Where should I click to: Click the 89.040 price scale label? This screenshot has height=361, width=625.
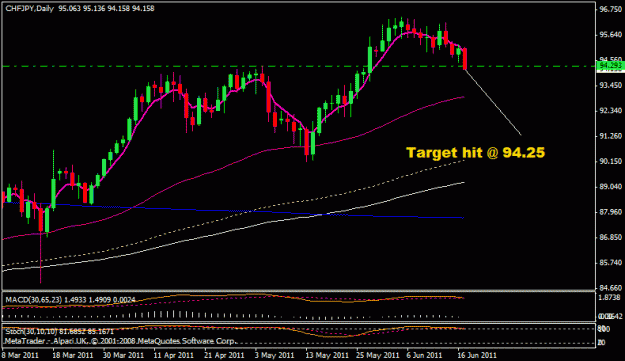(611, 186)
